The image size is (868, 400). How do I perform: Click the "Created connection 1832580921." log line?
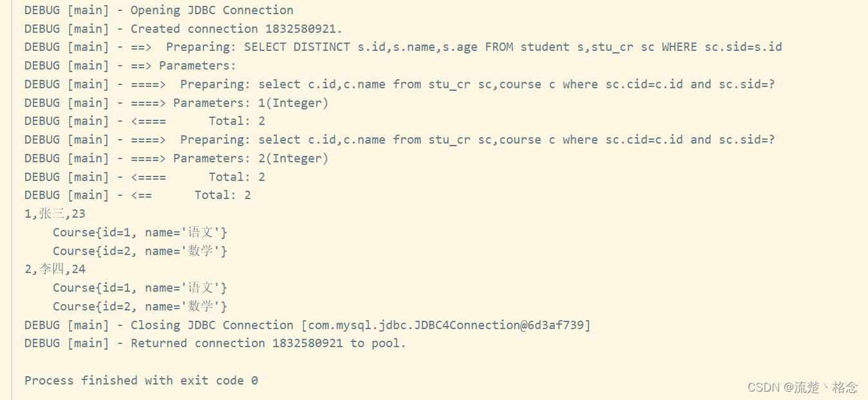click(184, 29)
